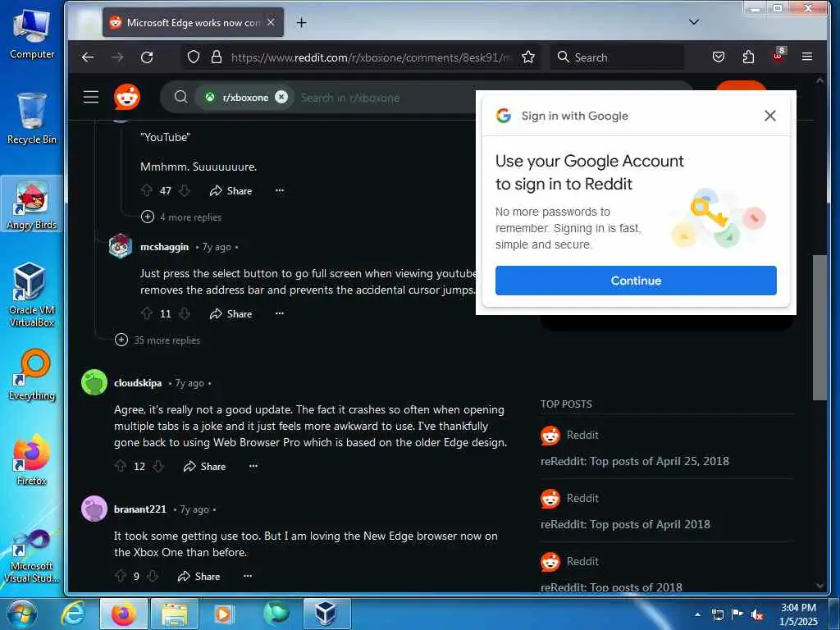Open the media player taskbar icon
The image size is (840, 630).
pyautogui.click(x=223, y=614)
